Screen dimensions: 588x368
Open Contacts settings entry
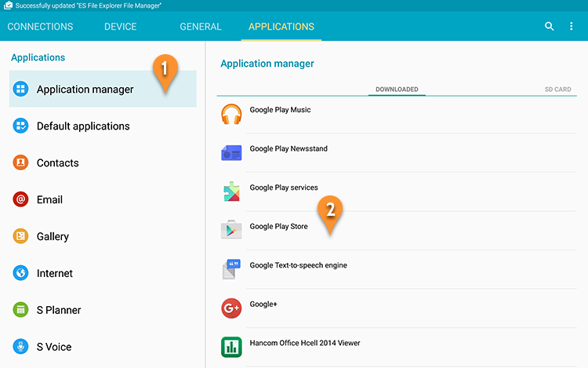(103, 162)
